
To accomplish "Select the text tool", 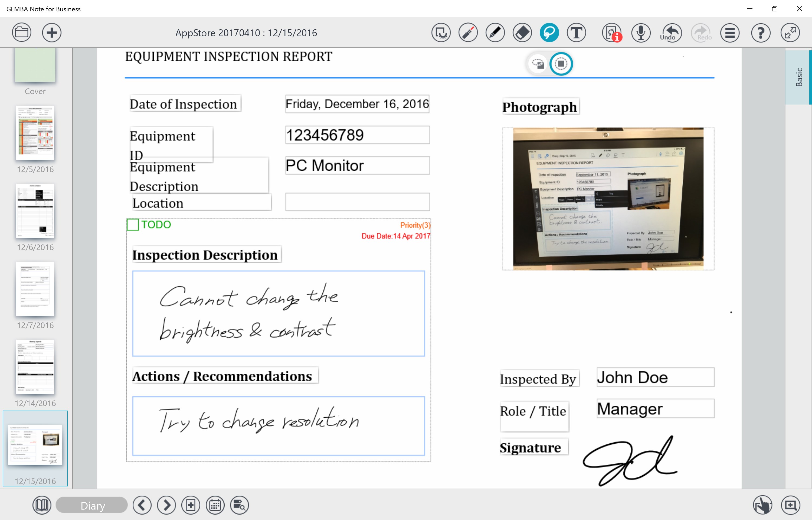I will tap(576, 33).
